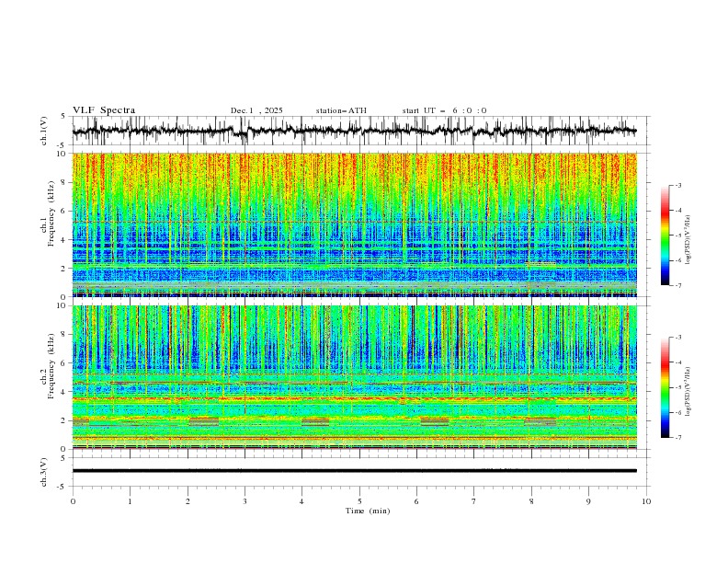Click the "6" tick on the time axis
The height and width of the screenshot is (563, 728).
point(416,501)
